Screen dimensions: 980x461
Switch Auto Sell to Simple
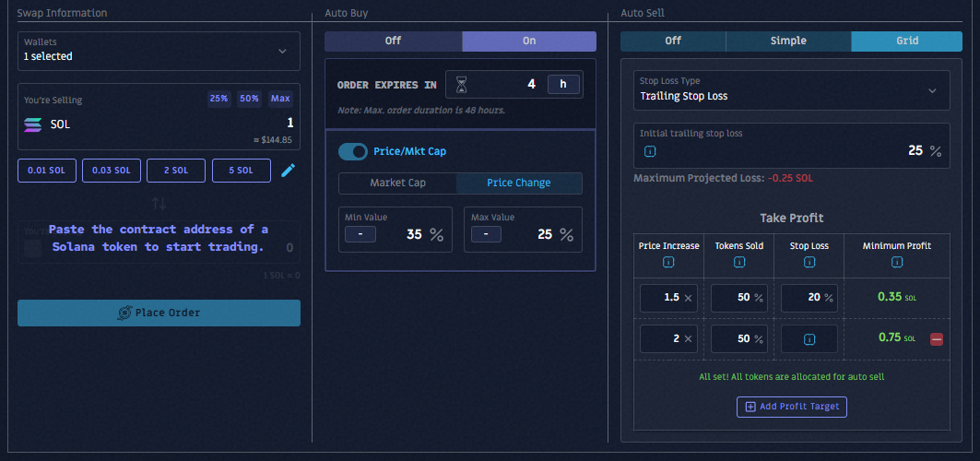(x=788, y=41)
